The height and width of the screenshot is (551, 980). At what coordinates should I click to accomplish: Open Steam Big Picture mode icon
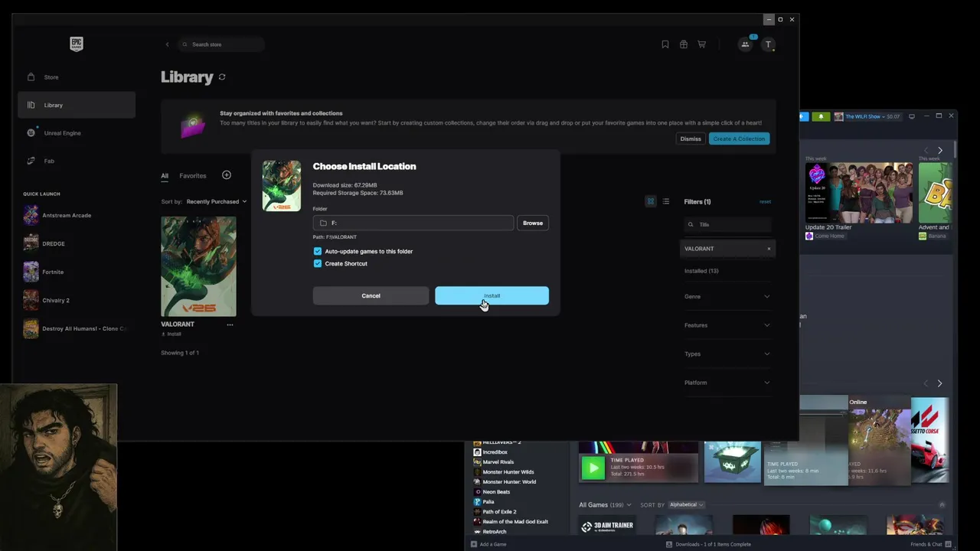(912, 116)
